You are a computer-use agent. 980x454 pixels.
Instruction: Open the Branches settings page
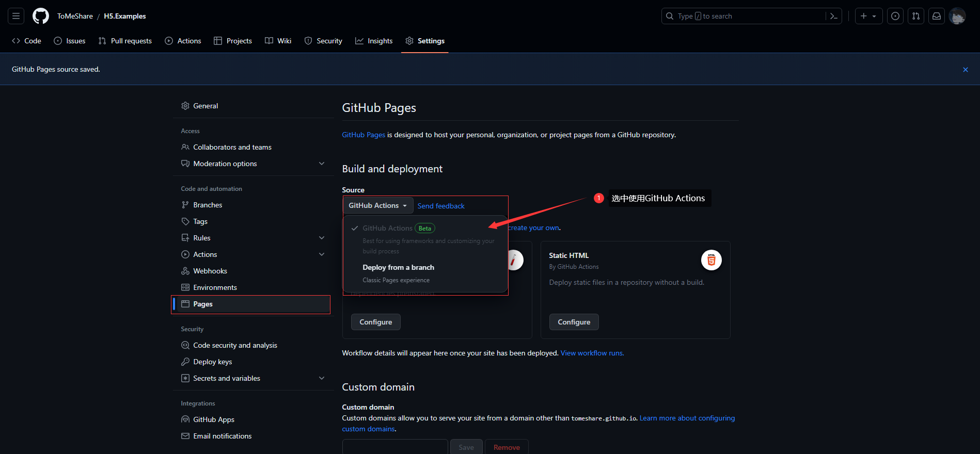pos(253,205)
